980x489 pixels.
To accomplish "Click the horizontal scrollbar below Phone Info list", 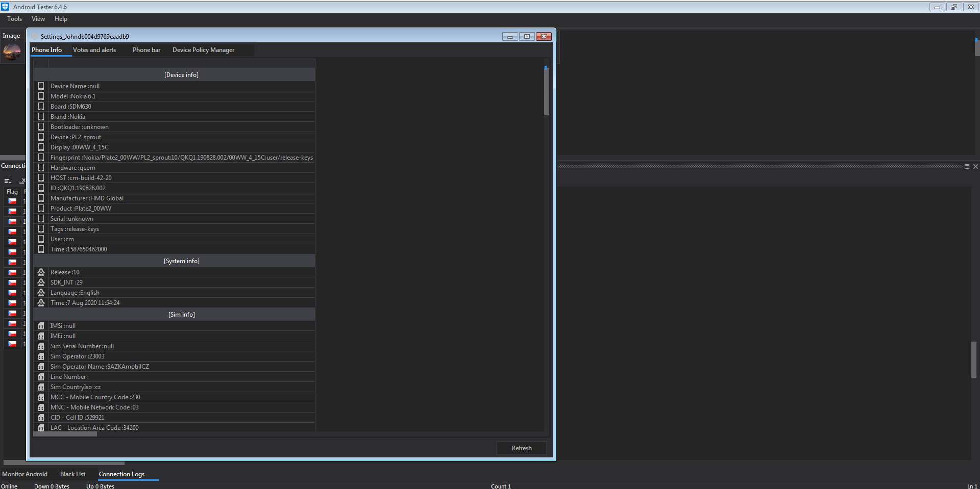I will coord(65,434).
